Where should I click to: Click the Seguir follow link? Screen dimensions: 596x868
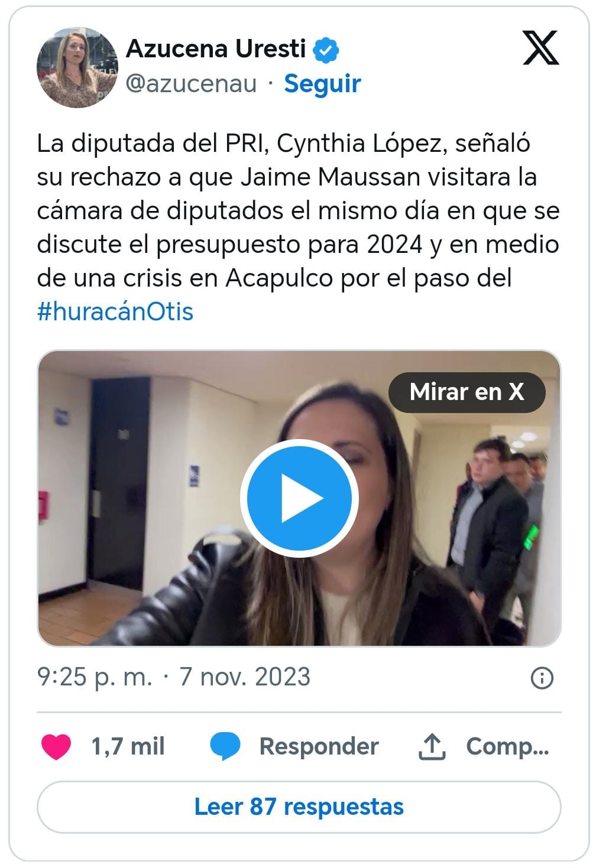tap(322, 83)
